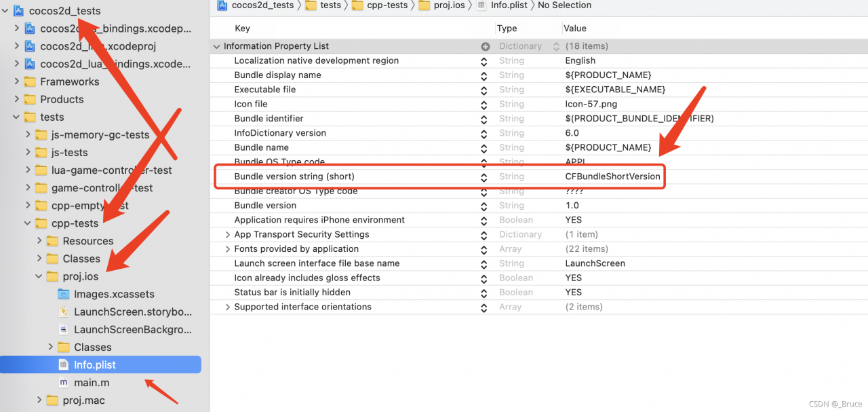Click the LaunchScreen storyboard file icon
868x412 pixels.
tap(64, 312)
